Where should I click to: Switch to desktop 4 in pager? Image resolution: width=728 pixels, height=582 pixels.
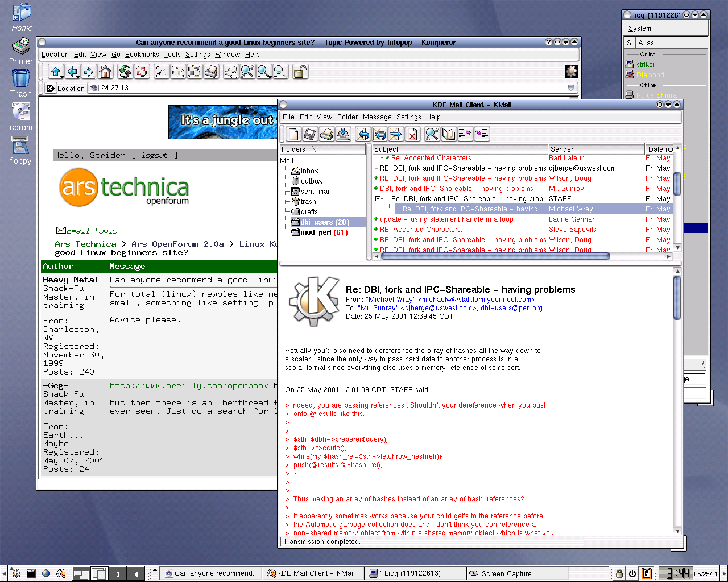coord(136,574)
